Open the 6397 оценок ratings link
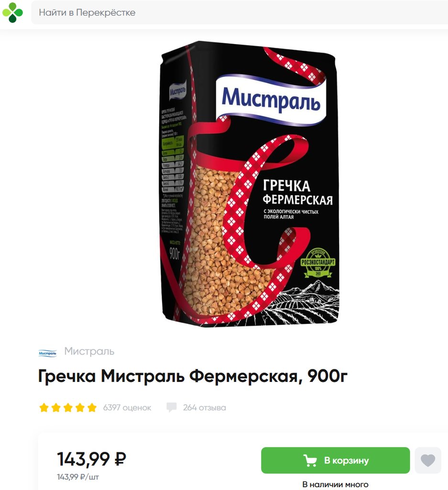Viewport: 448px width, 490px height. [127, 408]
